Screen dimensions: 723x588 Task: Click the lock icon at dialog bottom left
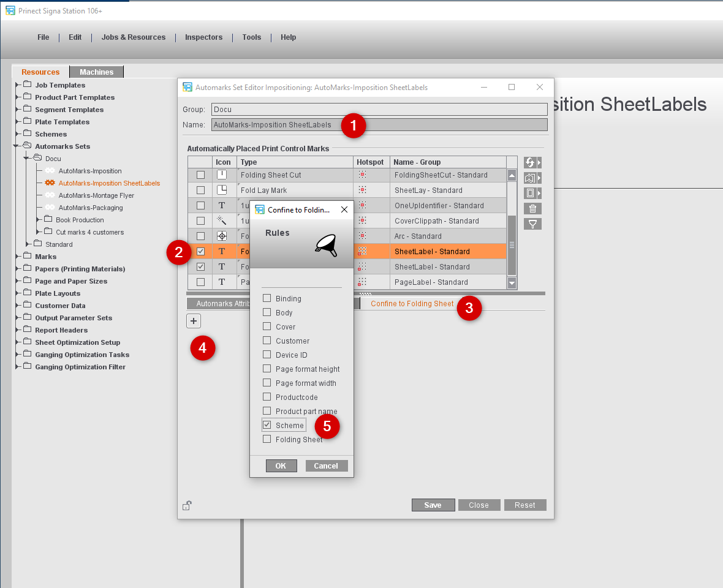point(187,505)
